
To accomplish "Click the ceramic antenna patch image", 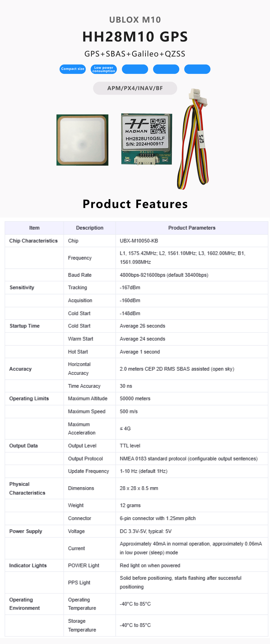I will 82,140.
